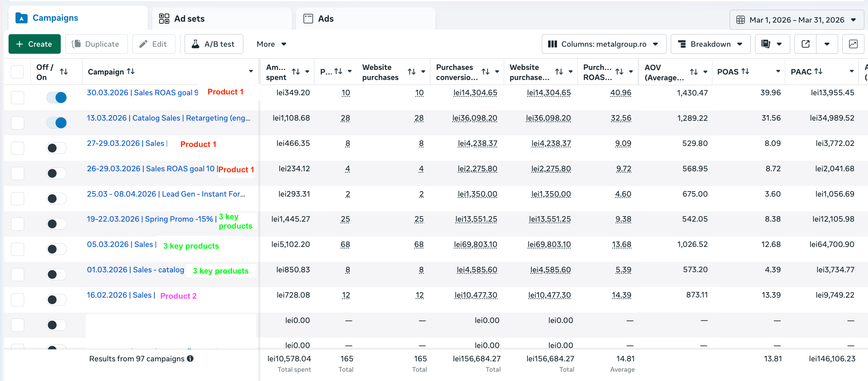Click the info icon beside campaigns results
This screenshot has height=381, width=868.
tap(190, 358)
